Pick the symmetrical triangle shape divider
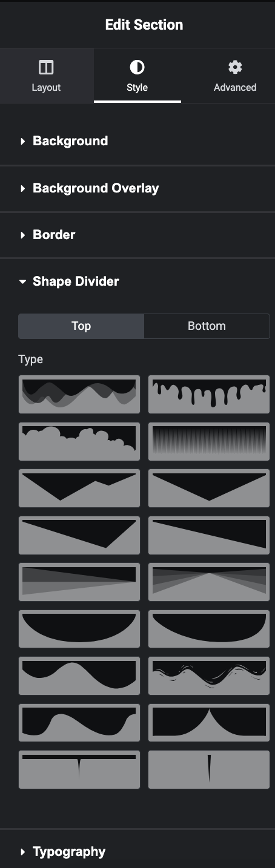The image size is (275, 868). click(209, 488)
